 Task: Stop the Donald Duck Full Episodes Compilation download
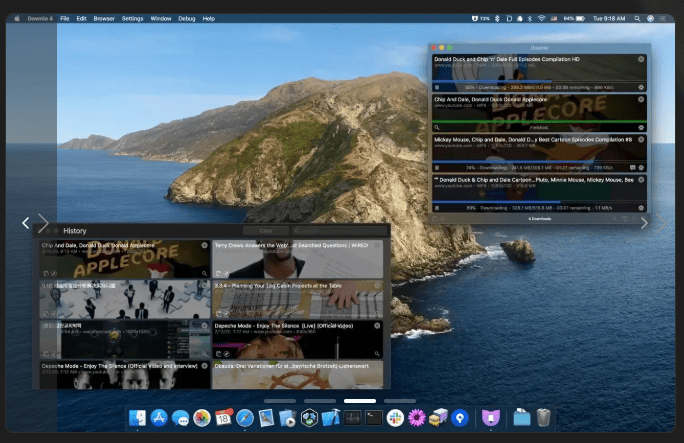(x=437, y=87)
